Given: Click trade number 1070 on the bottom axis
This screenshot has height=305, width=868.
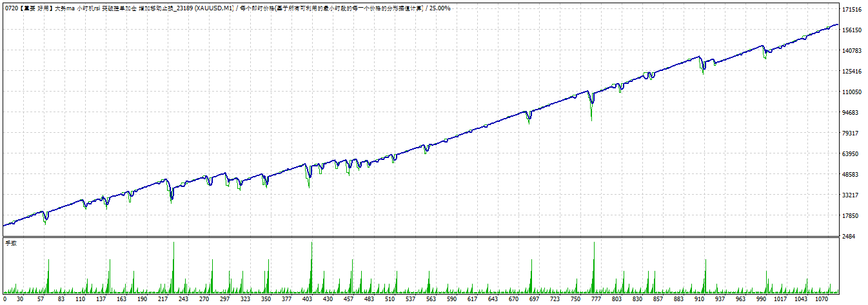Looking at the screenshot, I should (822, 299).
